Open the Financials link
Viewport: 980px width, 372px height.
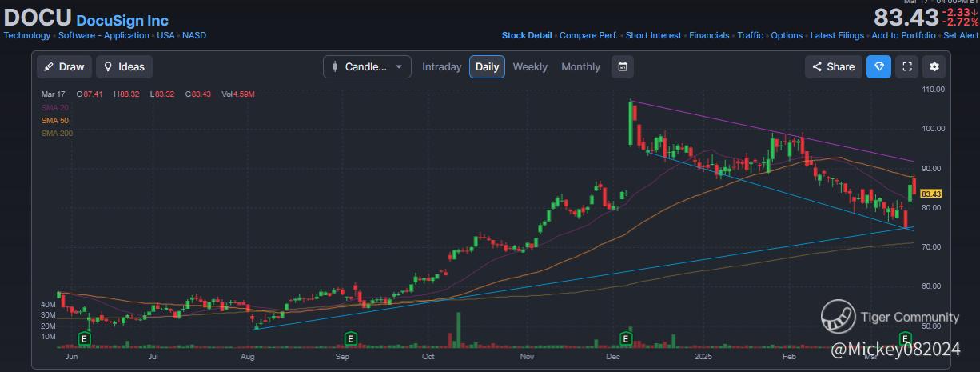(709, 35)
